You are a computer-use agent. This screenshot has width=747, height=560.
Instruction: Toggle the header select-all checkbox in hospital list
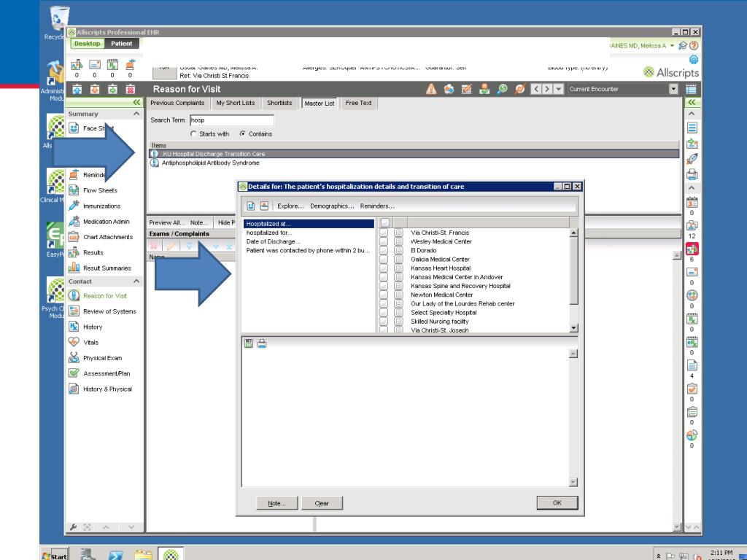tap(385, 222)
